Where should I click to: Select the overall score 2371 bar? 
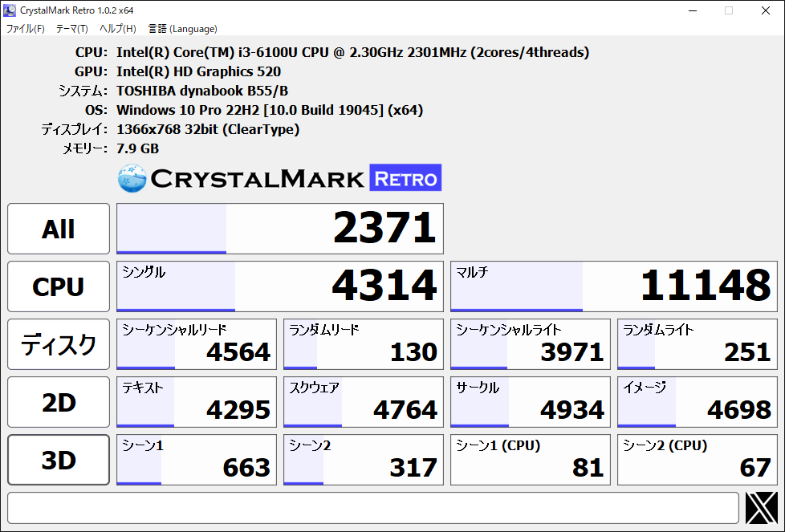279,229
